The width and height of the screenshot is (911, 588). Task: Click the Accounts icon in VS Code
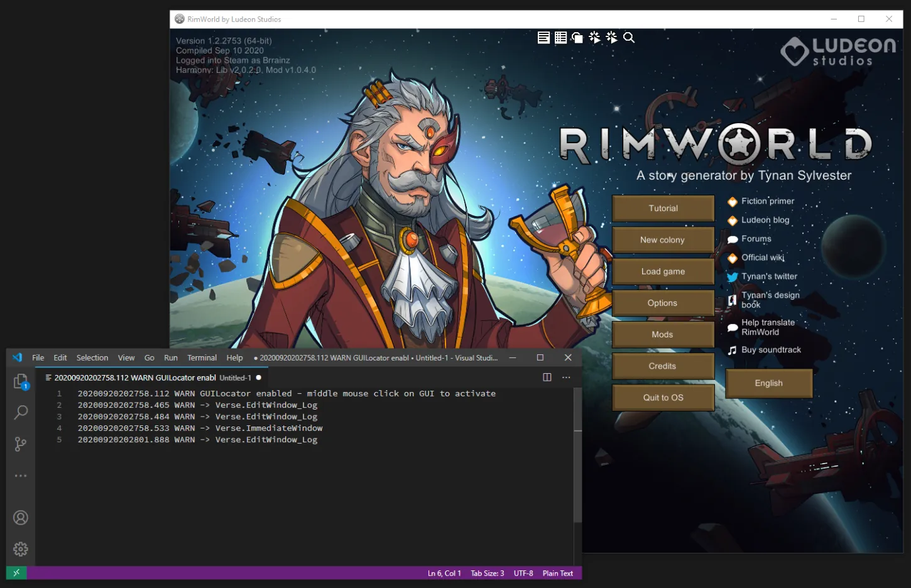point(21,518)
